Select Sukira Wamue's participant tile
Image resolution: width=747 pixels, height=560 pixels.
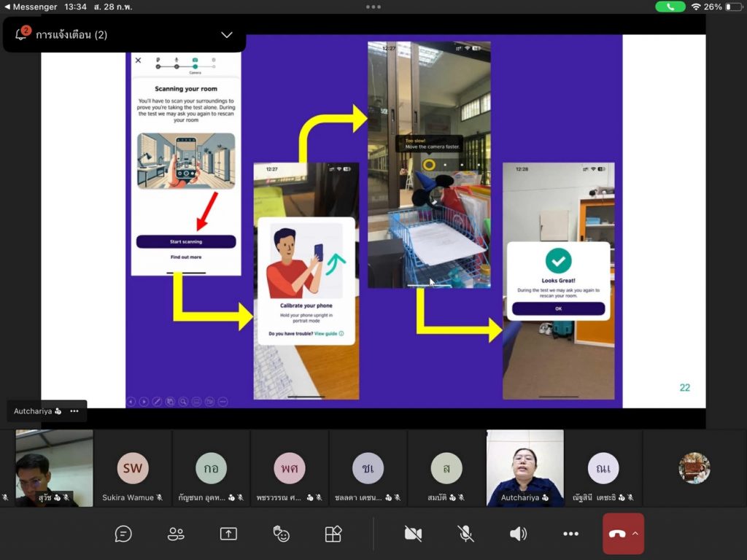pos(133,468)
